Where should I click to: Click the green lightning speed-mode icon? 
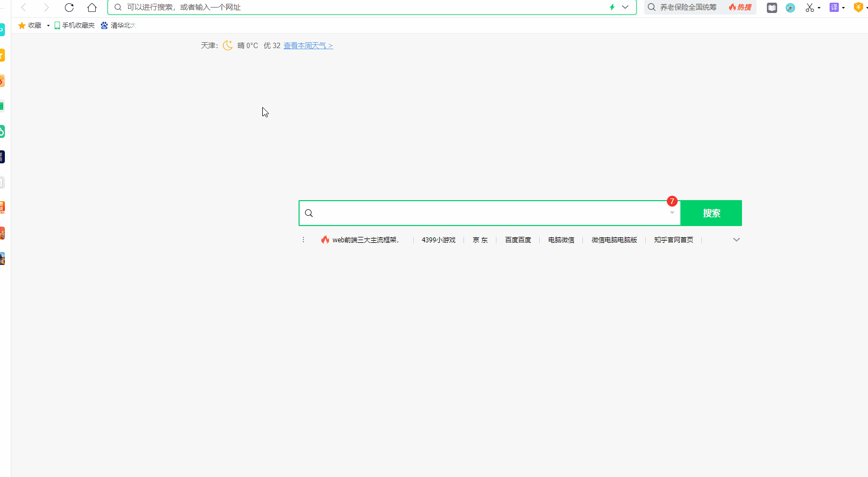[x=612, y=8]
